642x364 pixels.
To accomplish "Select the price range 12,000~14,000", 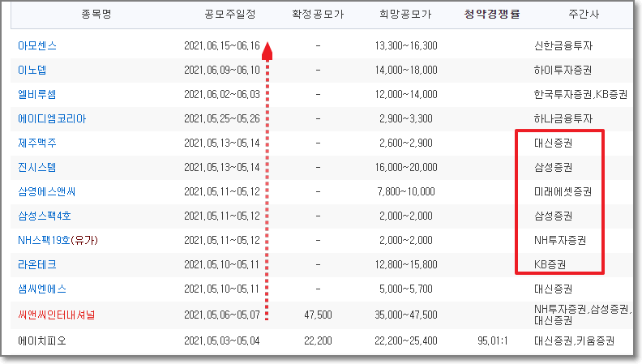I will coord(406,94).
